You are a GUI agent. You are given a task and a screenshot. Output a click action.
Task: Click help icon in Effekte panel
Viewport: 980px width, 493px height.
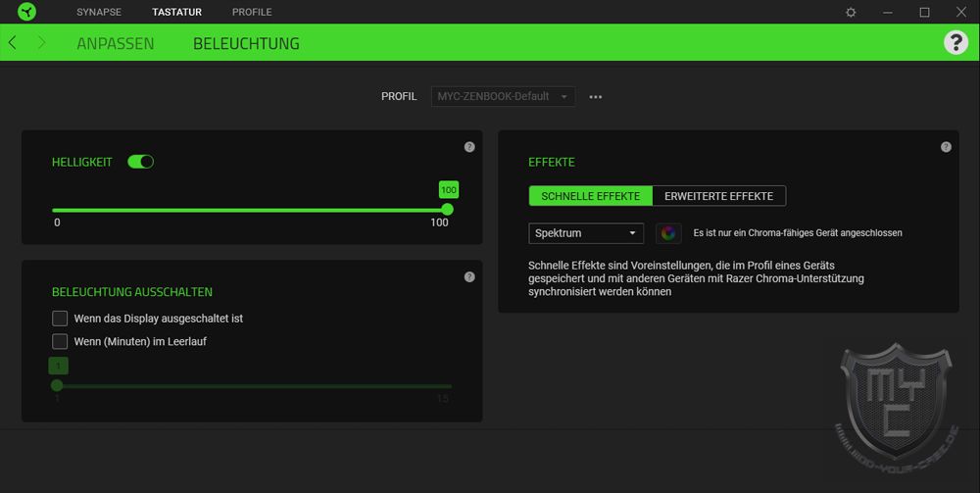tap(946, 147)
